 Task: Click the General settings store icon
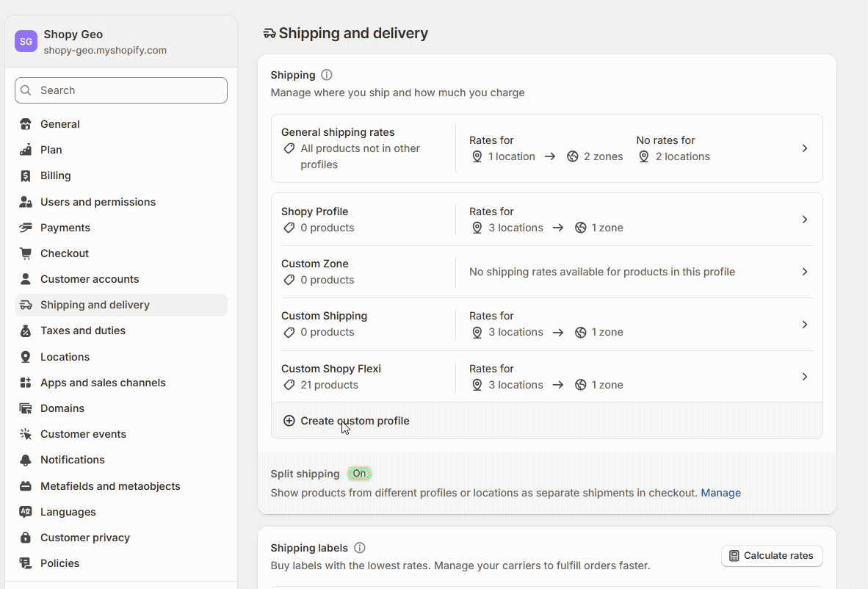pyautogui.click(x=26, y=124)
